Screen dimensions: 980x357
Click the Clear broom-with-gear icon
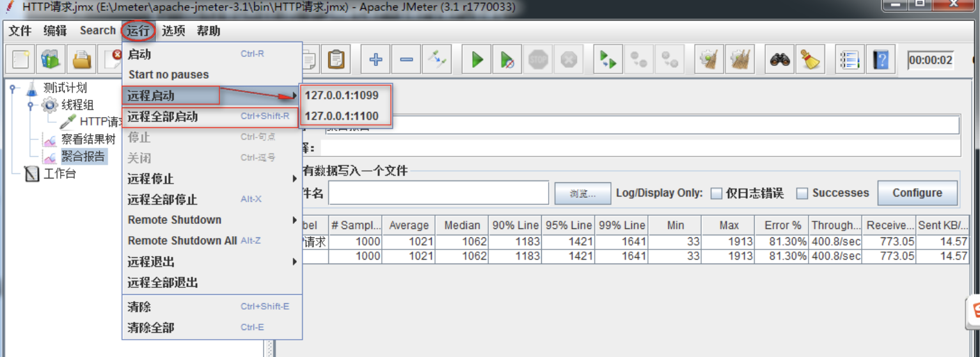(709, 60)
